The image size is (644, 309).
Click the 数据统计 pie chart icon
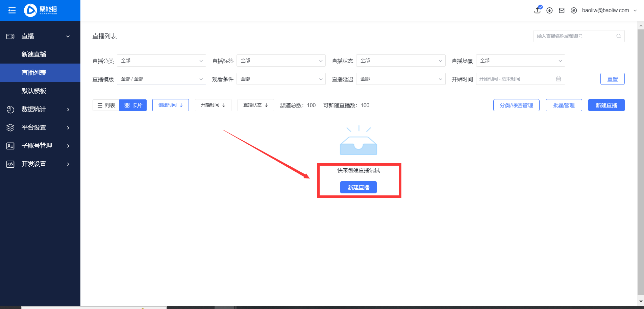click(10, 109)
